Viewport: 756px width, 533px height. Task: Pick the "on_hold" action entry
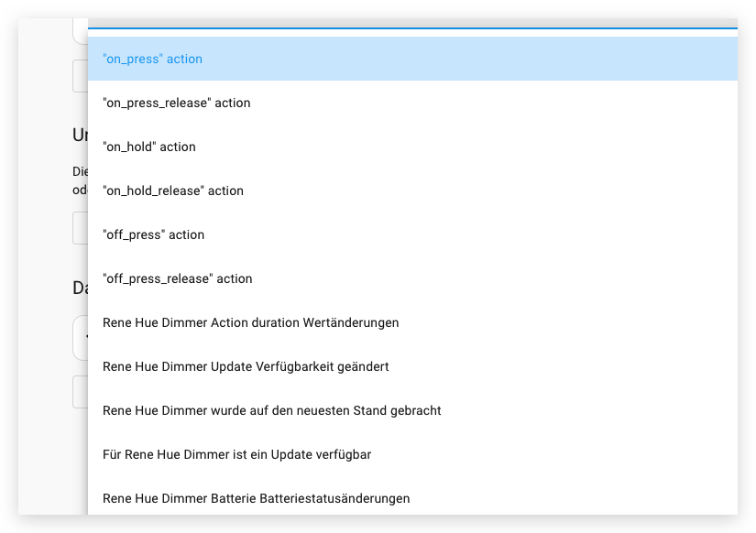(x=412, y=147)
